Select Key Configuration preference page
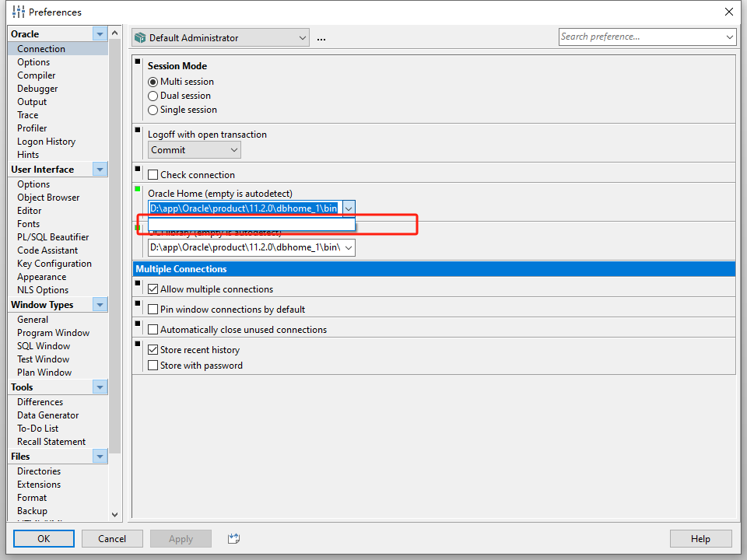The width and height of the screenshot is (747, 560). click(x=54, y=264)
